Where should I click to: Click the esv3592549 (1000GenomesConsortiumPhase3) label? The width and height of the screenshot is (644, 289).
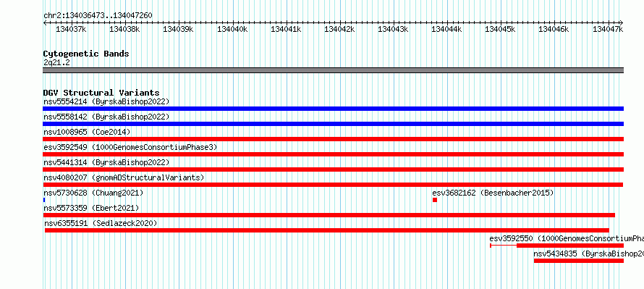pos(130,147)
